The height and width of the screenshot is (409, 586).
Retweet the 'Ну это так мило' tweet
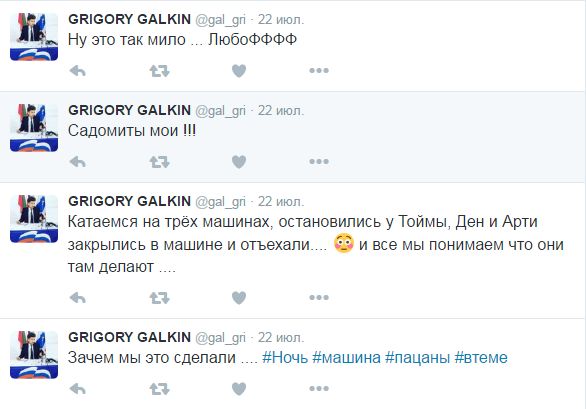point(160,71)
